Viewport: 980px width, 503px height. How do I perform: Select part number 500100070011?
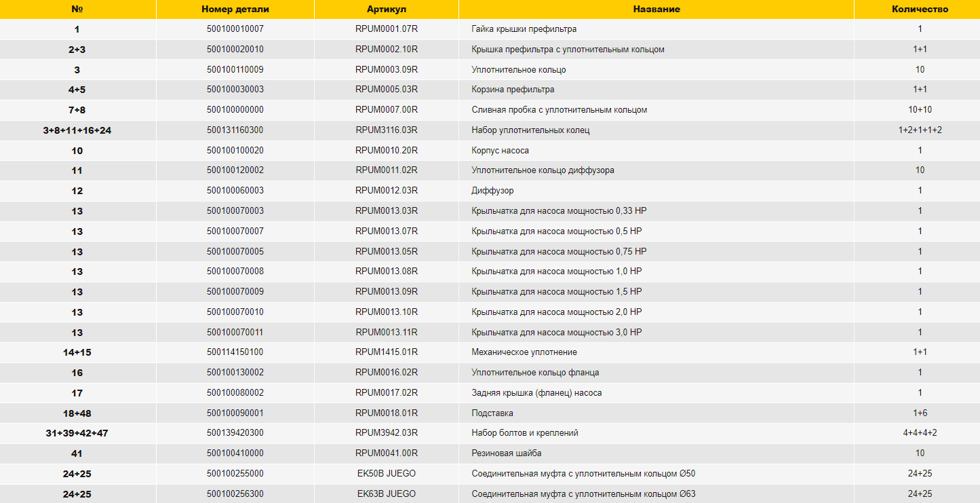[x=235, y=332]
